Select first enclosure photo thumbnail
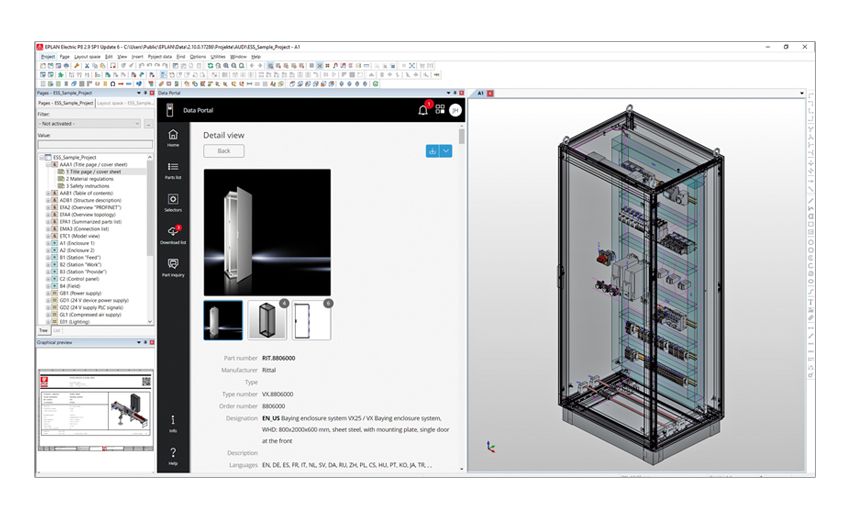 coord(223,321)
